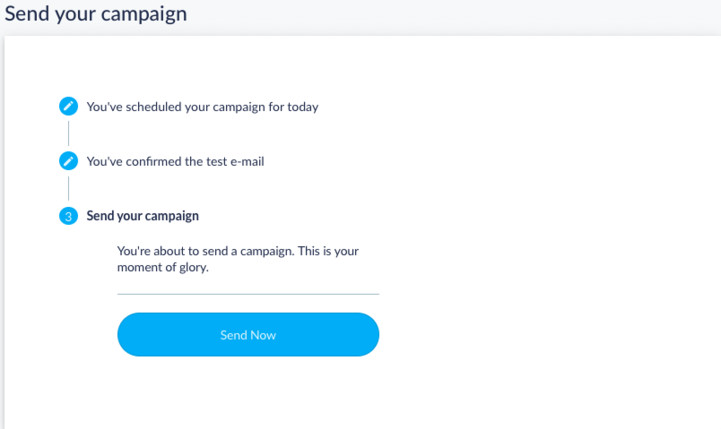
Task: Click the "You're about to send a campaign" line
Action: pyautogui.click(x=238, y=251)
